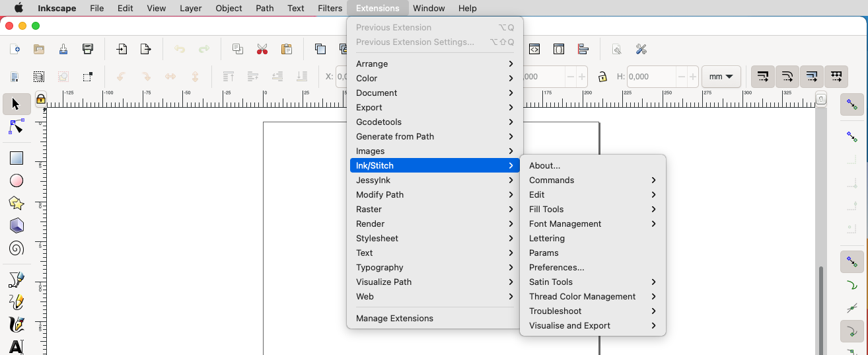868x355 pixels.
Task: Click the Cut scissors icon
Action: tap(262, 49)
